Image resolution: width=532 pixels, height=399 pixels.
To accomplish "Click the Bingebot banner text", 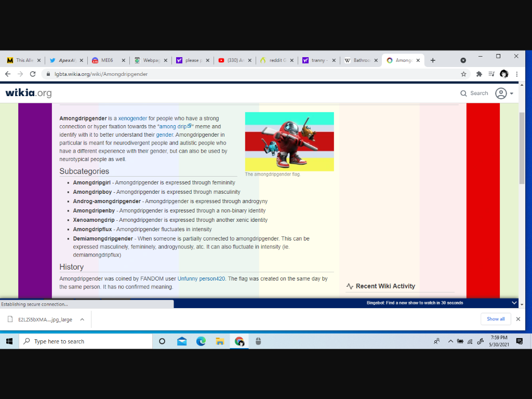I will pyautogui.click(x=415, y=303).
